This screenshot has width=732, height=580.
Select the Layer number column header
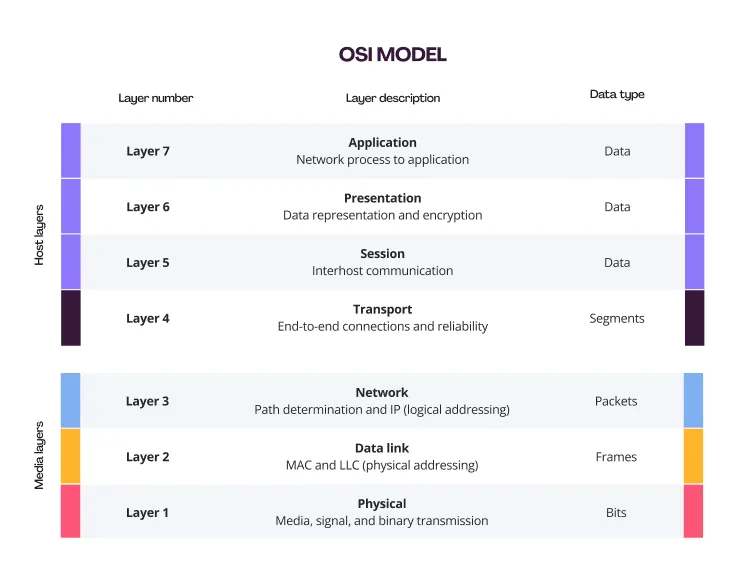click(x=155, y=98)
